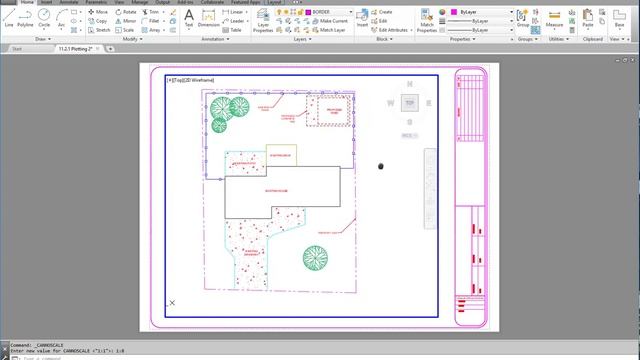Use the Stretch command
This screenshot has height=360, width=640.
click(x=99, y=30)
